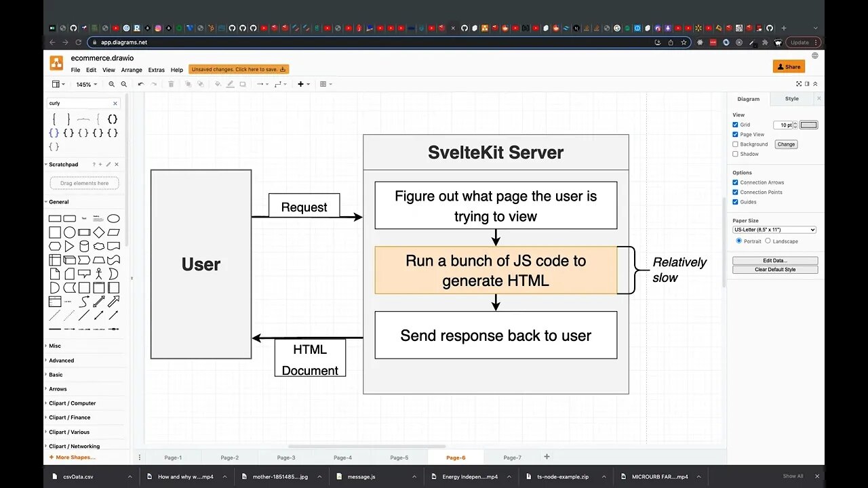The width and height of the screenshot is (868, 488).
Task: Expand the Arrows shapes section
Action: [58, 389]
